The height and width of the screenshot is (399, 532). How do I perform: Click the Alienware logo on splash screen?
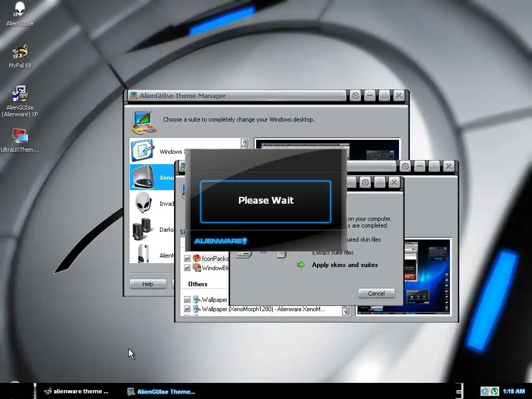click(220, 241)
